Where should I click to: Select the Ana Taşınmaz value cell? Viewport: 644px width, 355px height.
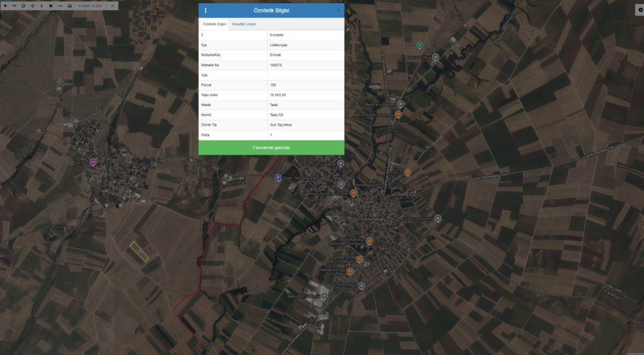305,125
